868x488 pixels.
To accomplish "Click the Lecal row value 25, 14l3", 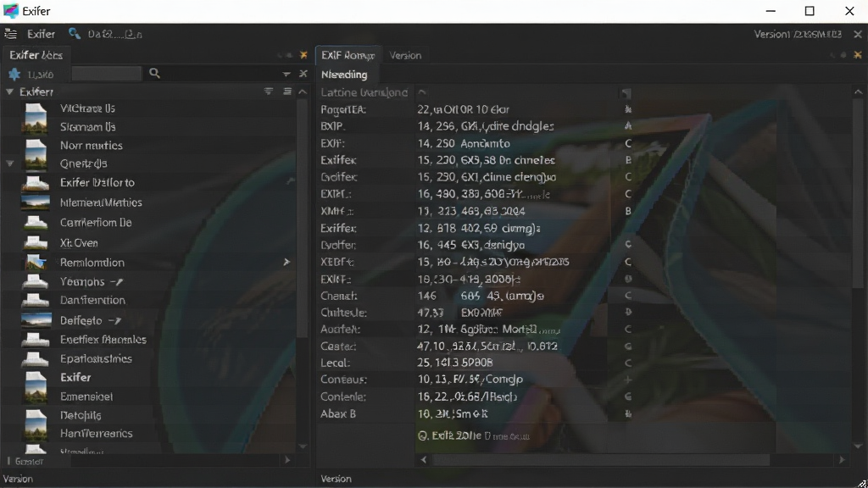I will pyautogui.click(x=455, y=363).
